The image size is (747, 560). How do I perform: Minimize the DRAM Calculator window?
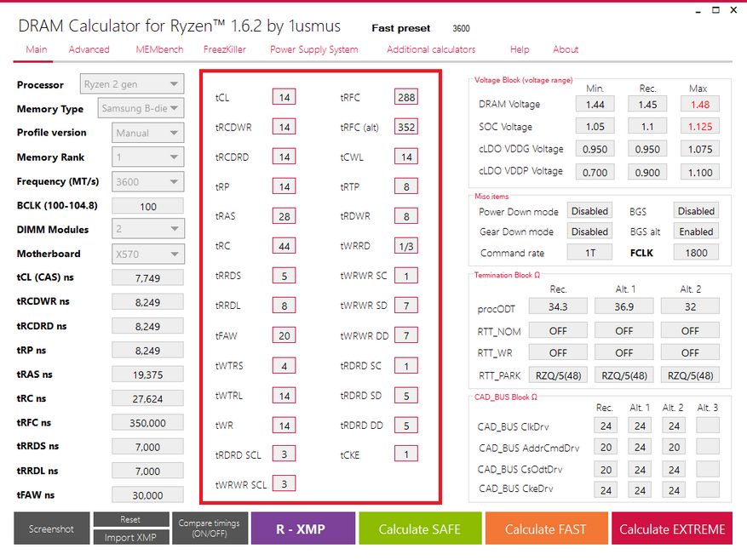click(x=698, y=10)
